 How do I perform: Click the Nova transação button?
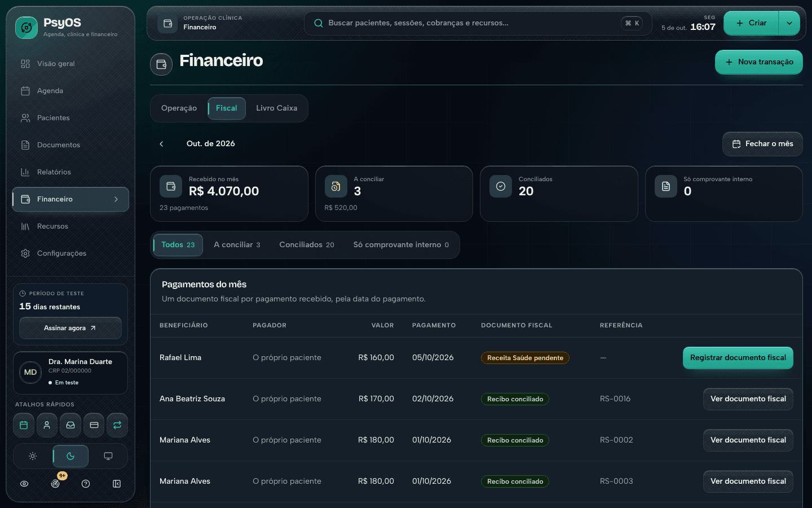pos(759,62)
